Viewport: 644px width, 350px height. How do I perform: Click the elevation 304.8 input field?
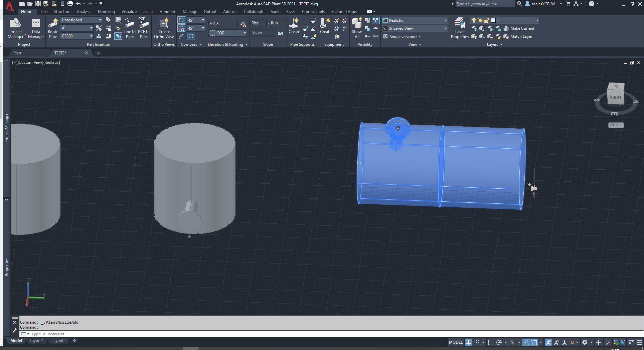point(223,24)
